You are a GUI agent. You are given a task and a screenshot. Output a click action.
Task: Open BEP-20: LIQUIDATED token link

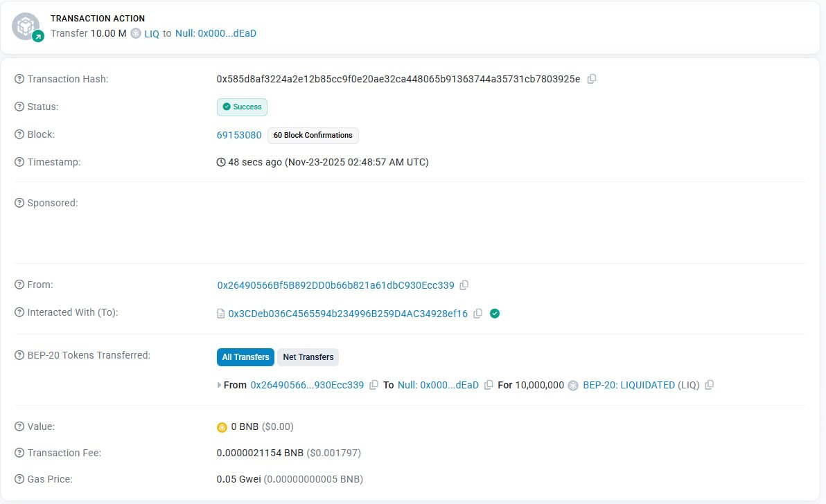point(629,385)
